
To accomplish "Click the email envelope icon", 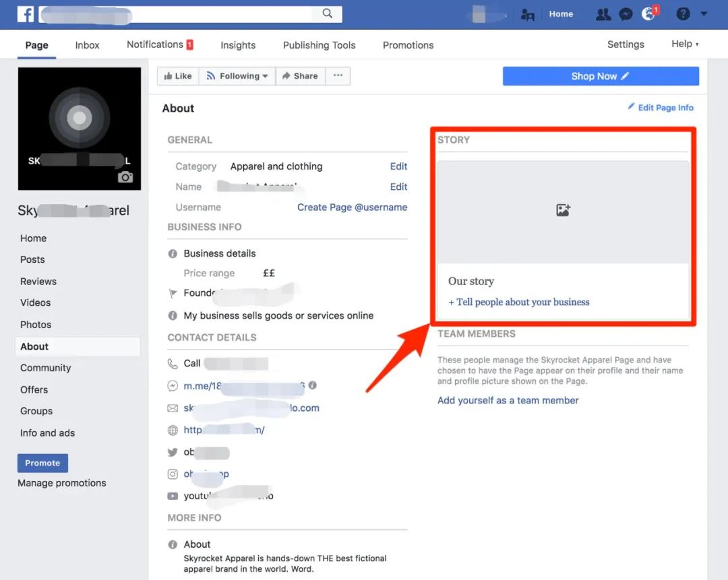I will pyautogui.click(x=173, y=408).
